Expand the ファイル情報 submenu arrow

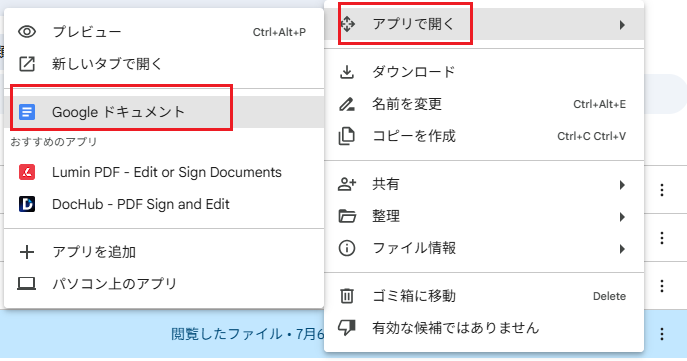click(622, 249)
